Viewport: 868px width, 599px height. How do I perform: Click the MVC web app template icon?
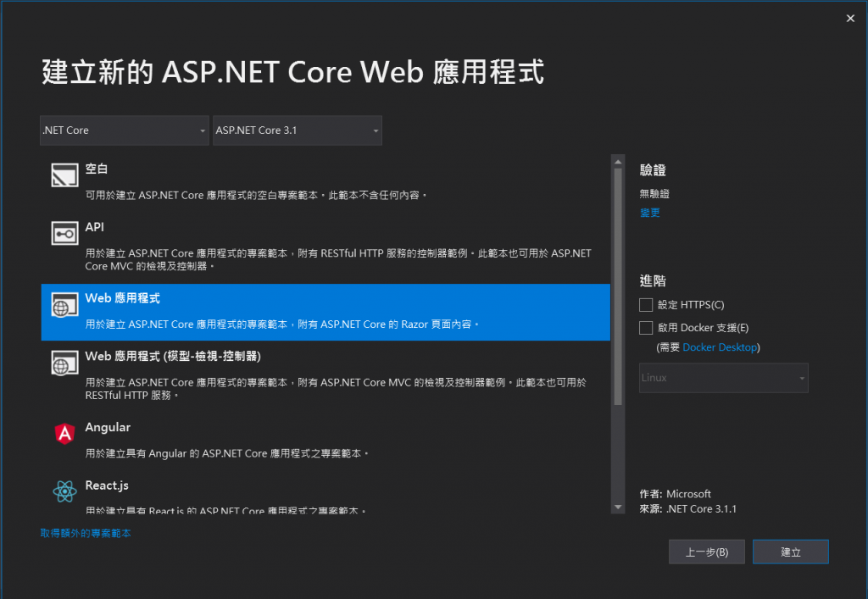pyautogui.click(x=64, y=363)
